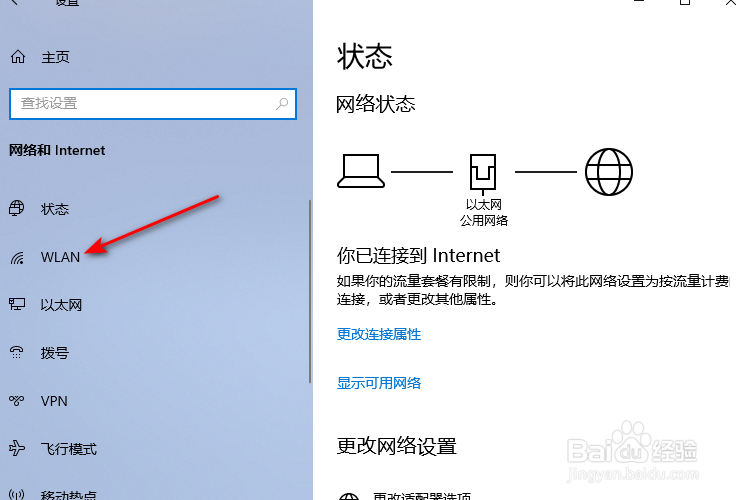The width and height of the screenshot is (740, 500).
Task: Click the Home house icon
Action: point(18,57)
